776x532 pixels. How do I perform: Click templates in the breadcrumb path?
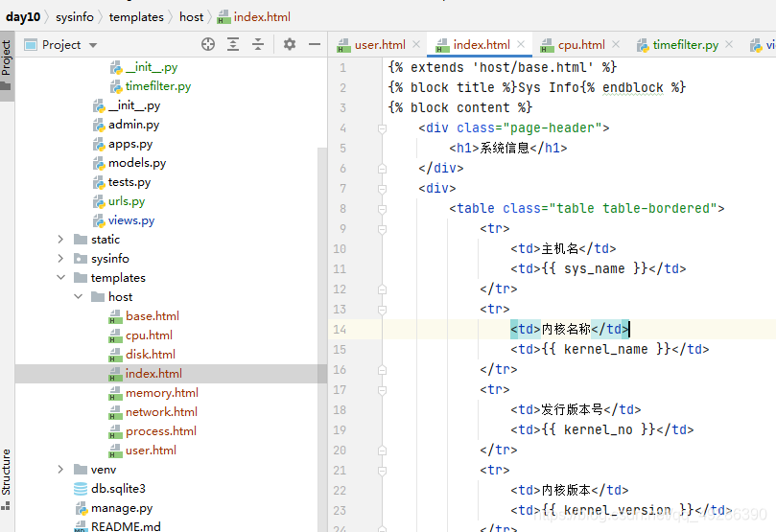click(x=136, y=17)
